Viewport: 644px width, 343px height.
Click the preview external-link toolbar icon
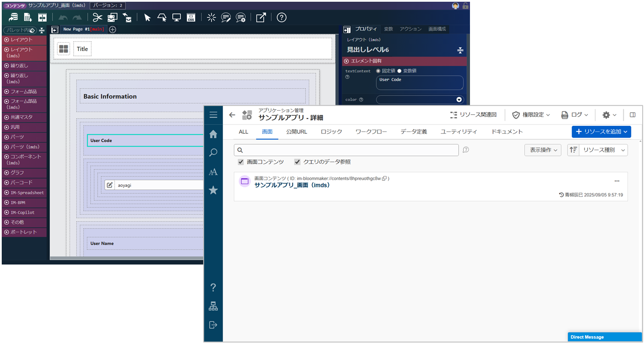(261, 17)
